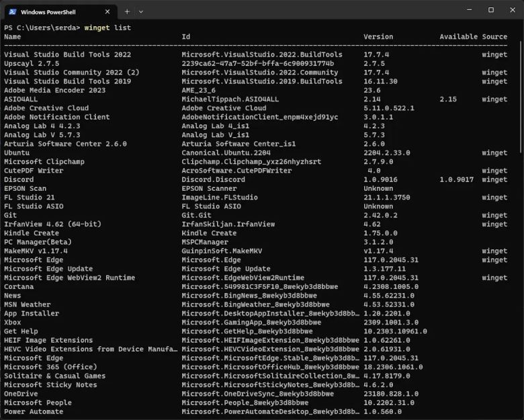This screenshot has width=524, height=420.
Task: Click the 'Source' column header text
Action: coord(494,36)
